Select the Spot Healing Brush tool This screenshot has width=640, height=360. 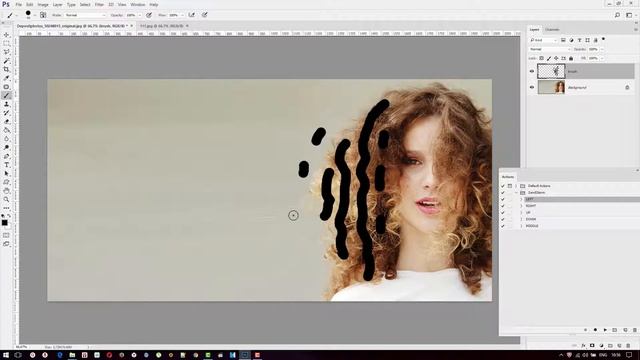click(6, 87)
